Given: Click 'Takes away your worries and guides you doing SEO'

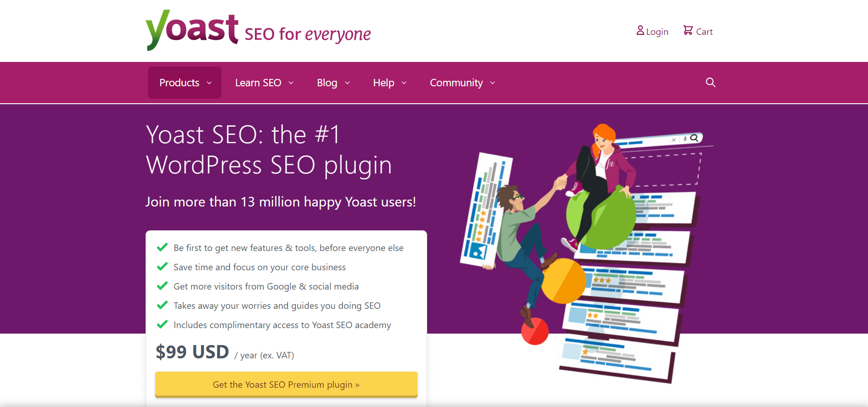Looking at the screenshot, I should click(277, 306).
